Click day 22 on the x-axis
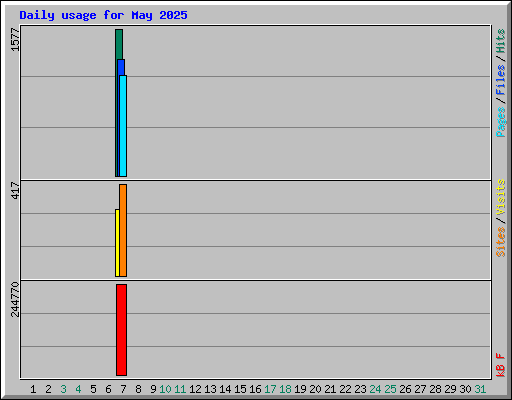The image size is (512, 400). (x=345, y=389)
